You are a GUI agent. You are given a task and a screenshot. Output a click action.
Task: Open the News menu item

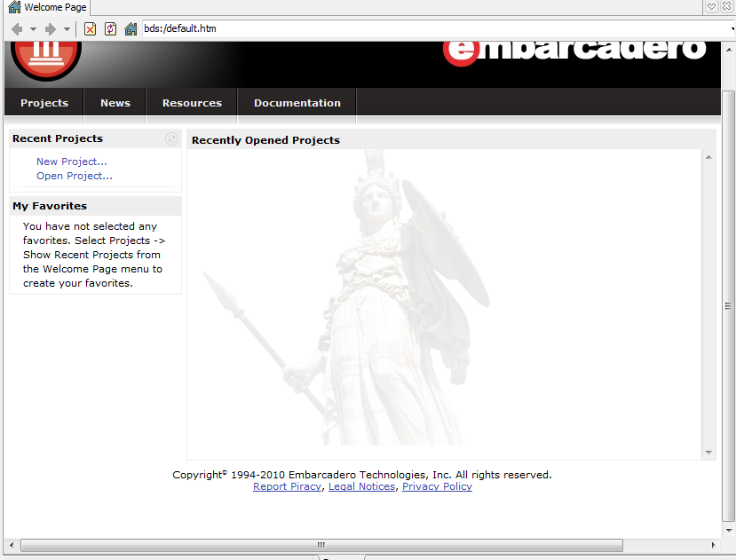click(115, 103)
